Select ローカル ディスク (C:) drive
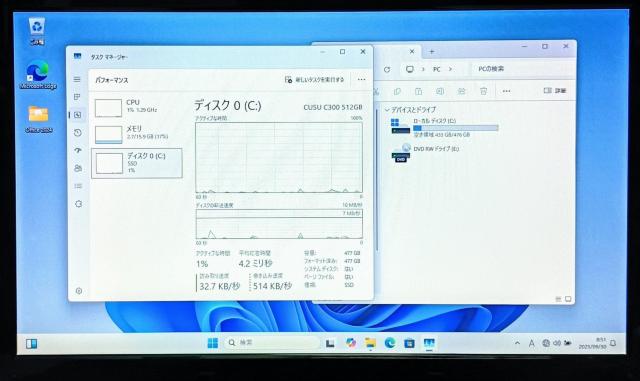 point(445,127)
